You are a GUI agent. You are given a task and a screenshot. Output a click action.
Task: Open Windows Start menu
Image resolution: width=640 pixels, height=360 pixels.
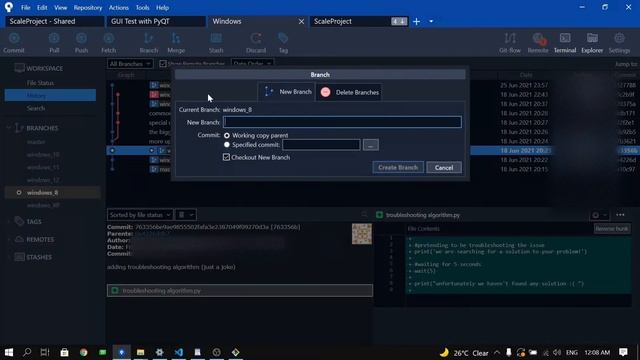(9, 352)
